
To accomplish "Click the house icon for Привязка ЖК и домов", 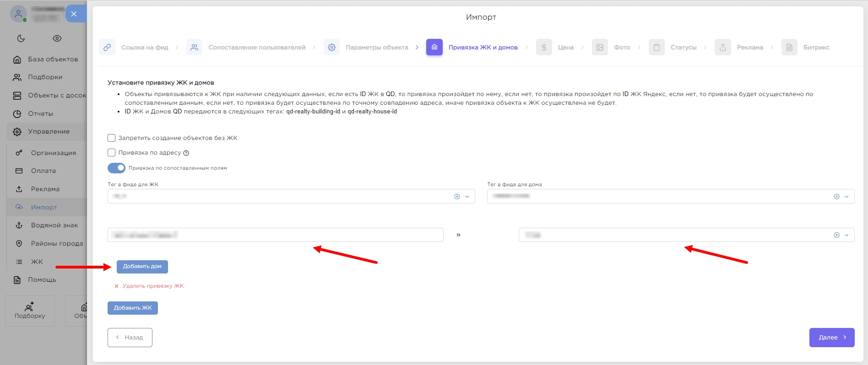I will point(434,47).
